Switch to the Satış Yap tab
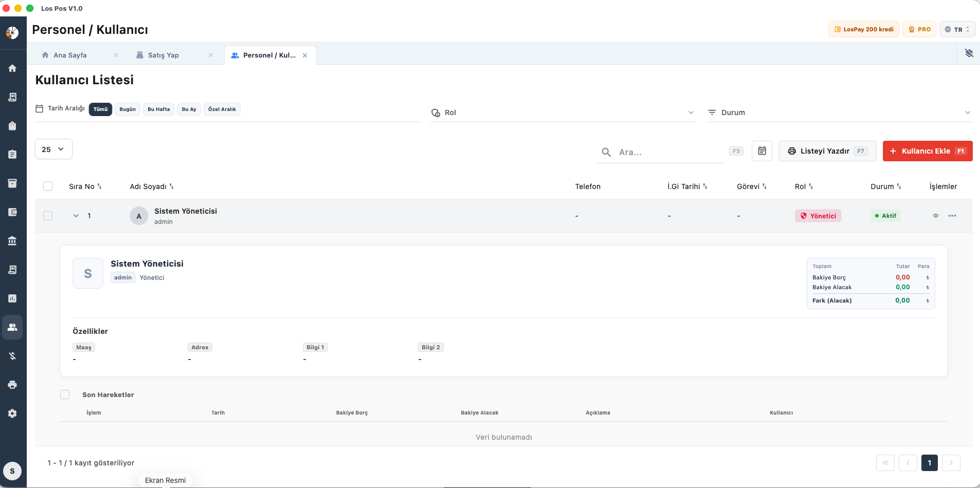980x488 pixels. tap(164, 55)
